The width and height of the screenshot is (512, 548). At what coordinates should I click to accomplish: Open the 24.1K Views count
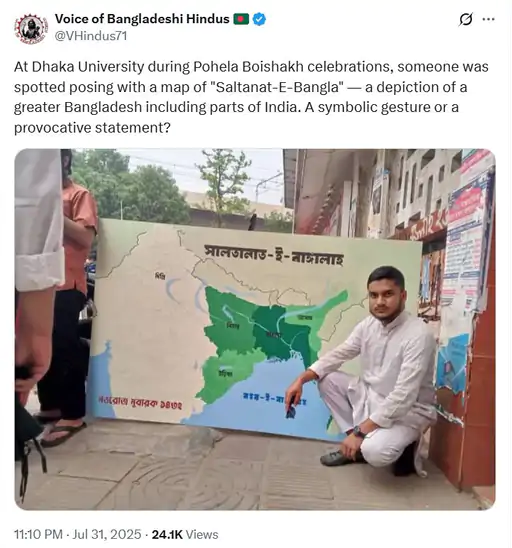pos(185,534)
